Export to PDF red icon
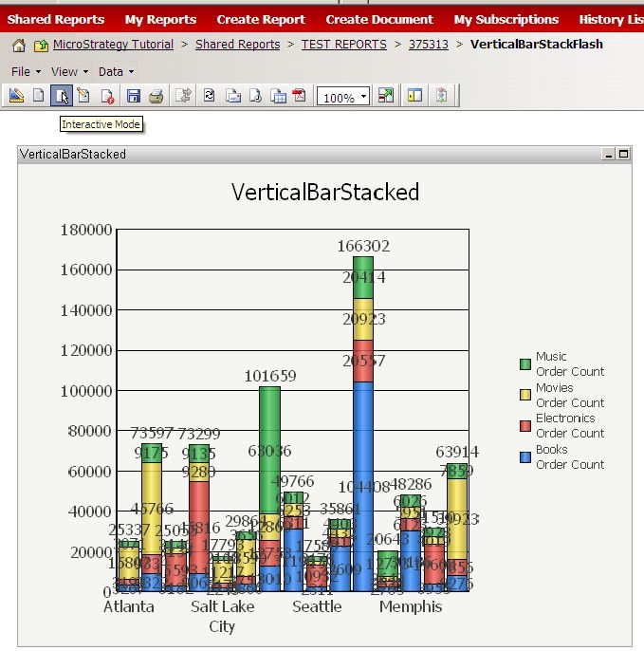The width and height of the screenshot is (644, 651). pyautogui.click(x=299, y=96)
